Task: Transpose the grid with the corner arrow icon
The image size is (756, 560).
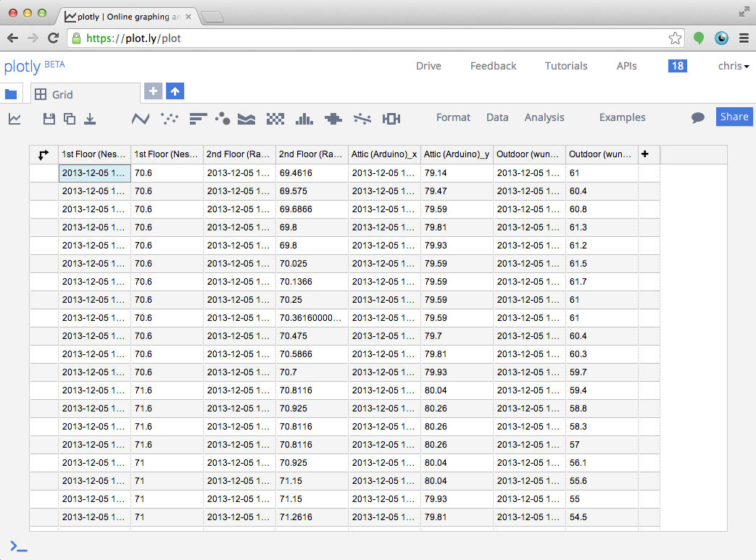Action: [43, 155]
